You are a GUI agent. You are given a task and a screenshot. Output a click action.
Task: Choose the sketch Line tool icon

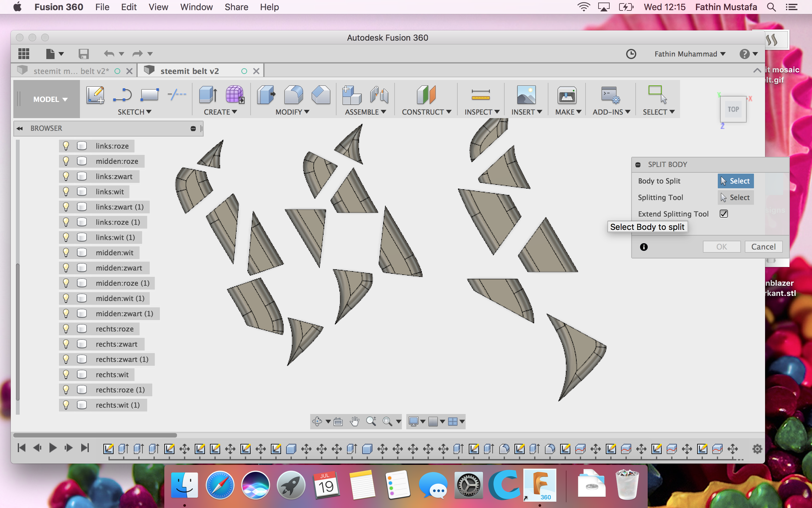(122, 94)
